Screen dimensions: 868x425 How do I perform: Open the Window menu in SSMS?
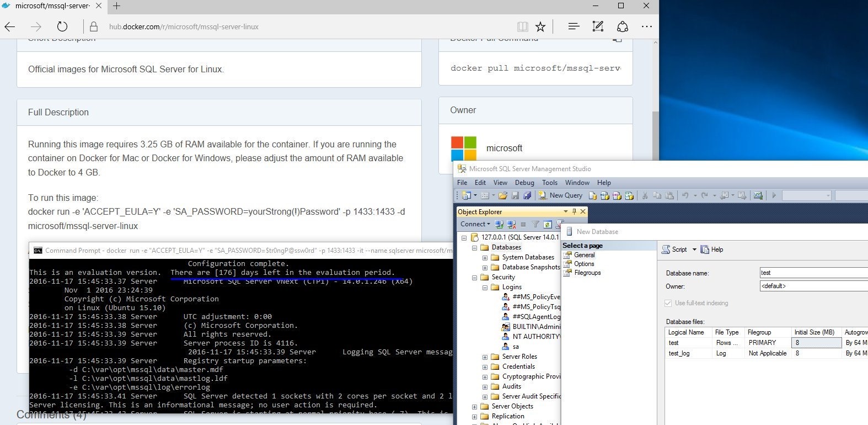tap(577, 183)
